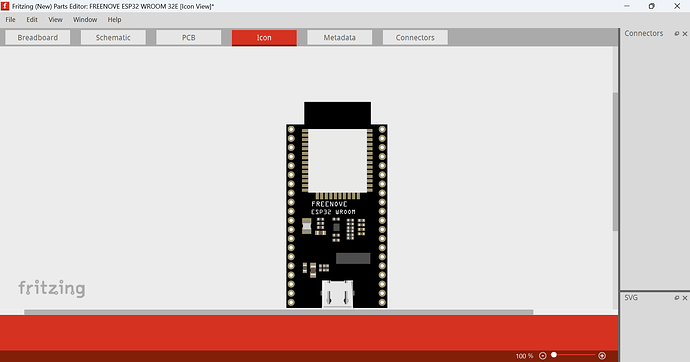Click the white ESP32 module on board
Image resolution: width=690 pixels, height=362 pixels.
click(x=338, y=161)
